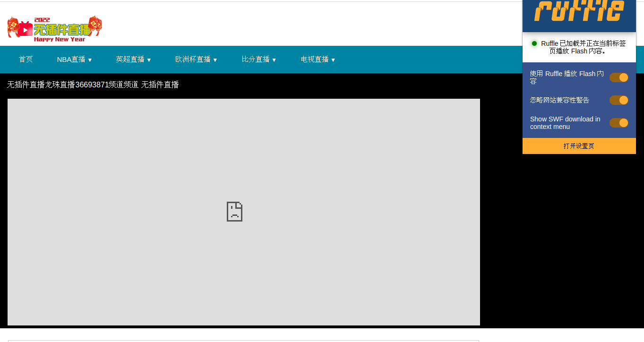Click the Happy New Year text in the logo
The image size is (644, 342).
61,39
